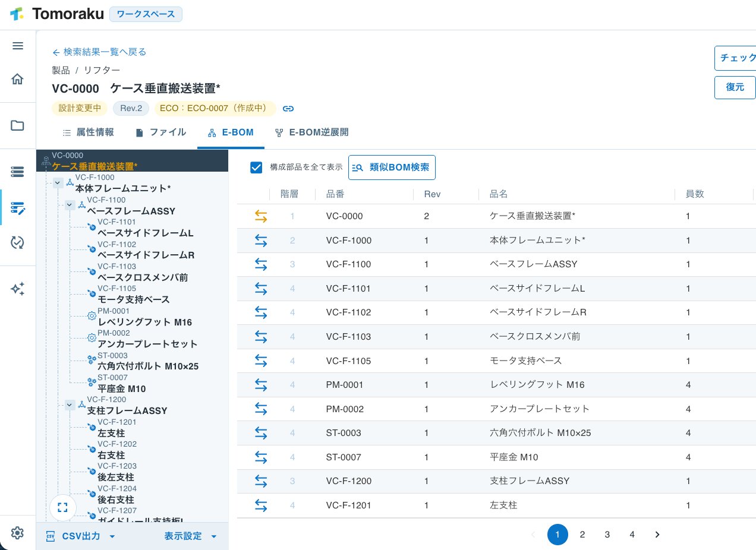Go to page 2 of the BOM table
This screenshot has height=550, width=756.
[x=582, y=535]
